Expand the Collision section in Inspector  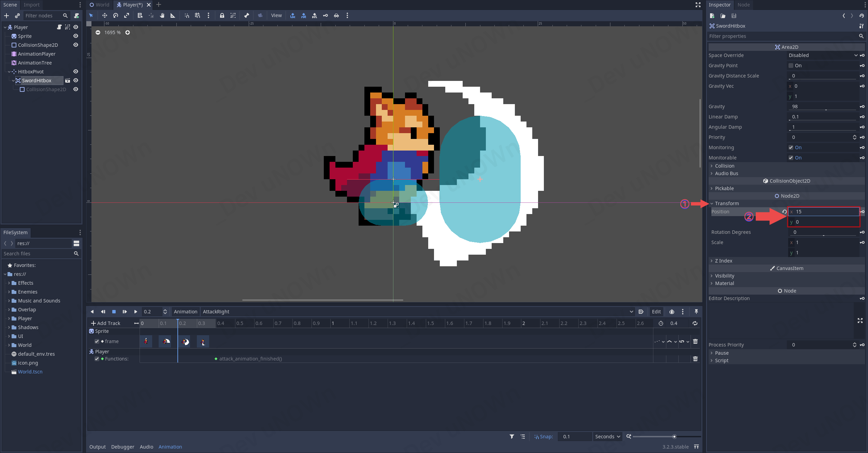[x=724, y=166]
